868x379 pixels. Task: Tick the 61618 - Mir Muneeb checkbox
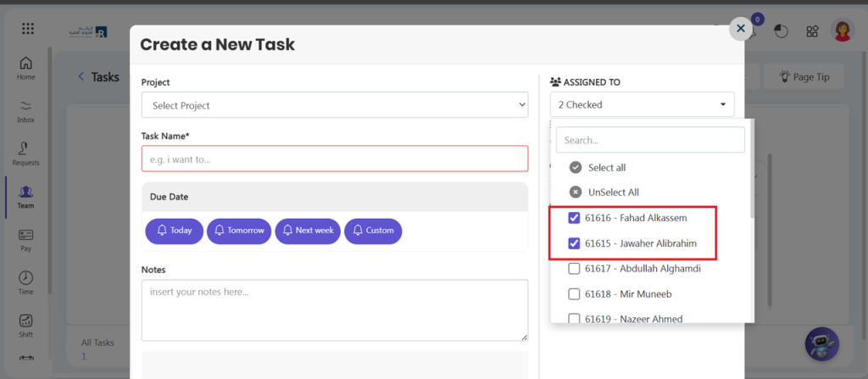pyautogui.click(x=574, y=294)
